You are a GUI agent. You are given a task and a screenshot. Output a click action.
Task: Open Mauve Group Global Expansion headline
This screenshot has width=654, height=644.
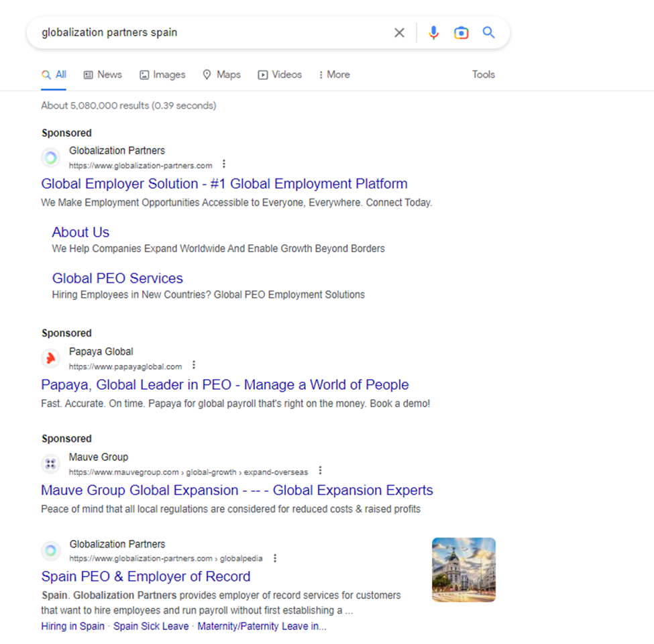tap(237, 490)
